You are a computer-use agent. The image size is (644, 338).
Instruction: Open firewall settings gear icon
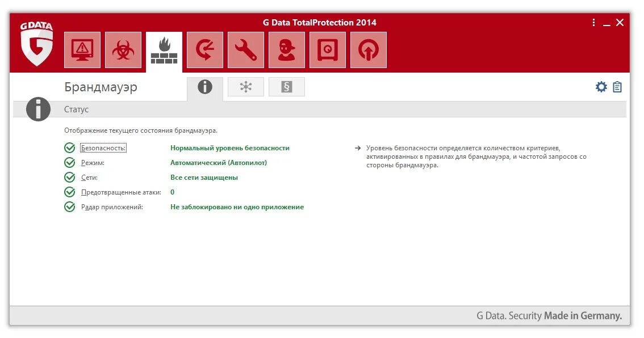601,87
